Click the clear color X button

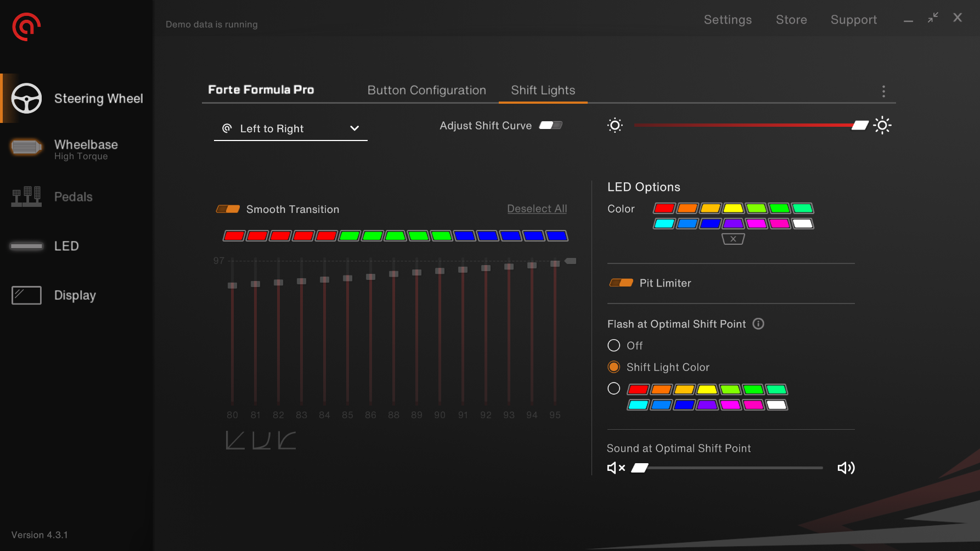click(733, 239)
